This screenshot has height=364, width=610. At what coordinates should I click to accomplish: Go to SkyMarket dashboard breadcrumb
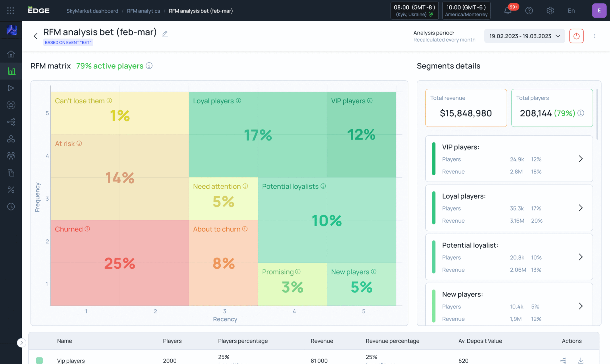(92, 11)
